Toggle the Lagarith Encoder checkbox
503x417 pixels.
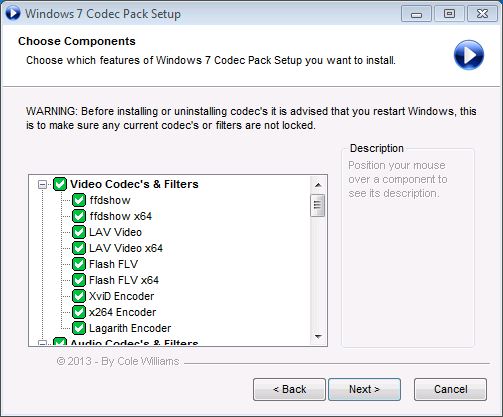[79, 328]
